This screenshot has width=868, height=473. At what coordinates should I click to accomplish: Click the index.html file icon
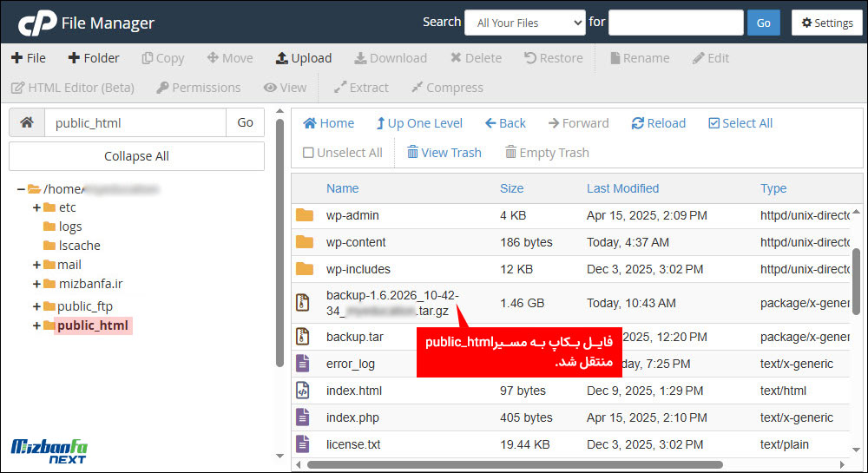pos(303,391)
